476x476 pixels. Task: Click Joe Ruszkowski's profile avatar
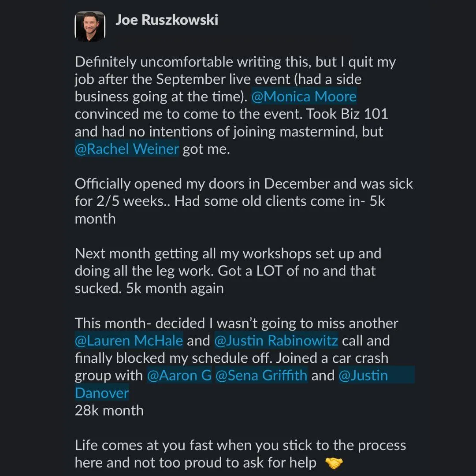pos(90,26)
